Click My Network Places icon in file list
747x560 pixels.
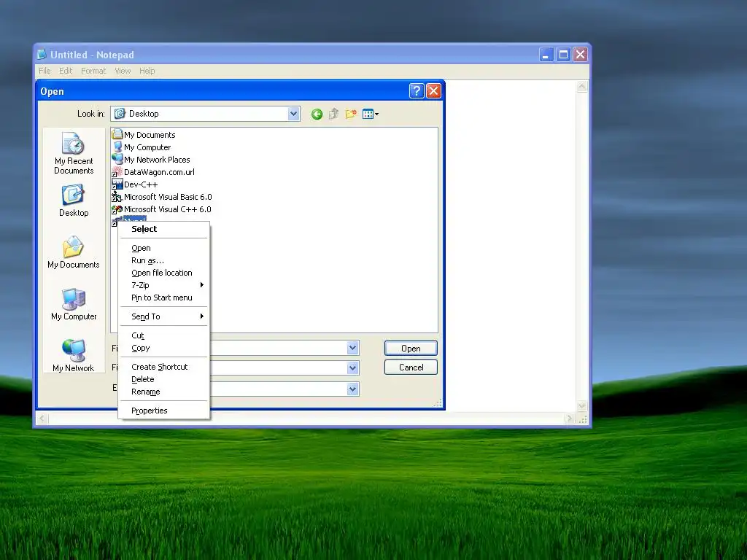(x=117, y=159)
